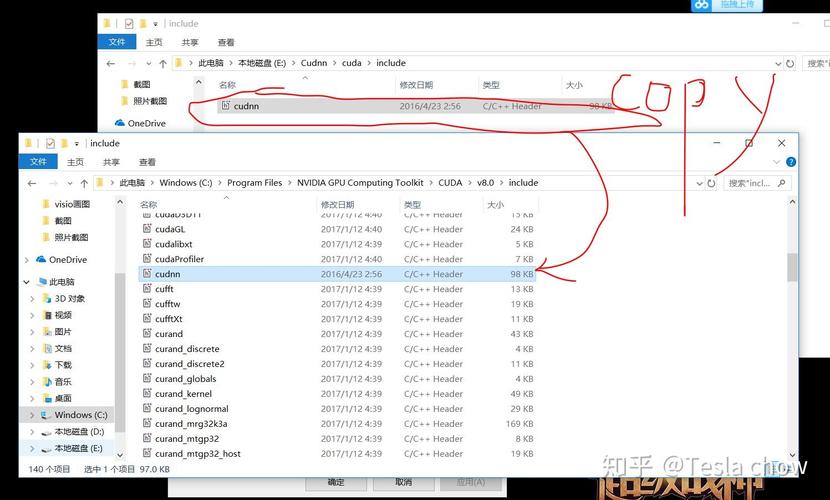Select the cufftw header file
Screen dimensions: 830x500
point(337,304)
